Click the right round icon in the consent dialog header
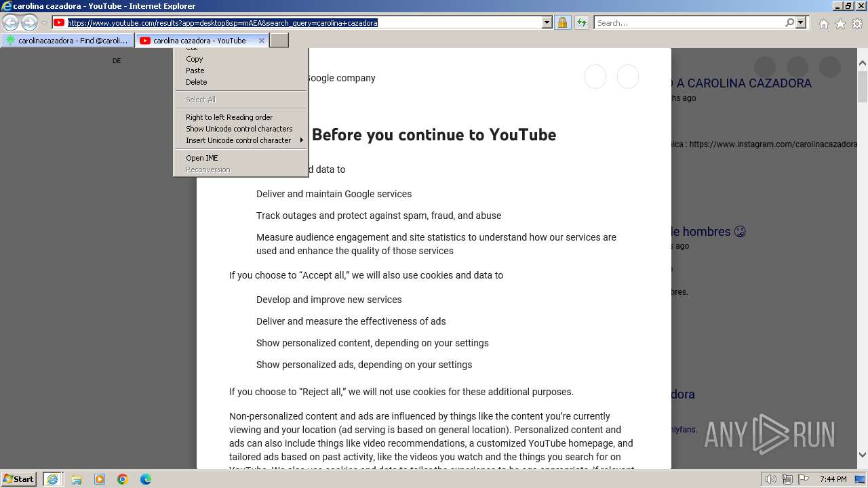The height and width of the screenshot is (488, 868). click(628, 77)
